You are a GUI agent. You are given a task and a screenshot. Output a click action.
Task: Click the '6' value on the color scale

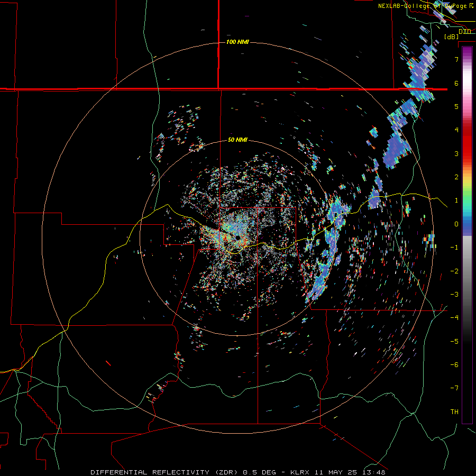click(456, 83)
